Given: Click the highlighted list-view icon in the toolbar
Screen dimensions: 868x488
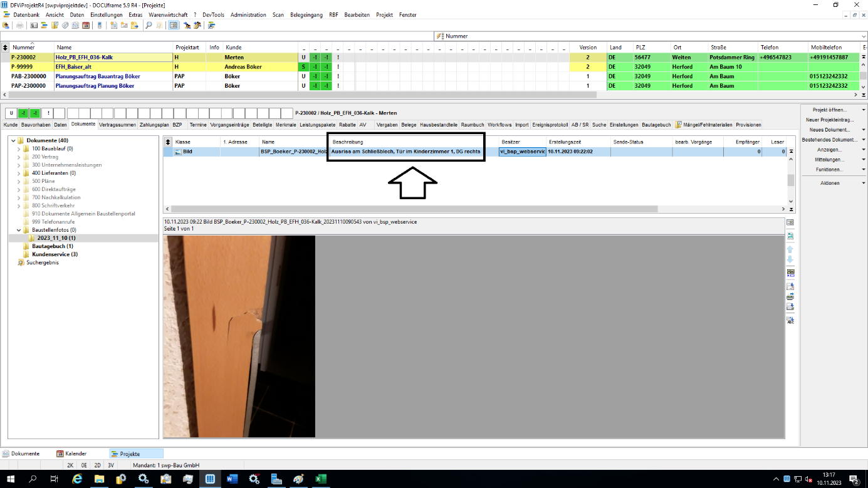Looking at the screenshot, I should (174, 25).
